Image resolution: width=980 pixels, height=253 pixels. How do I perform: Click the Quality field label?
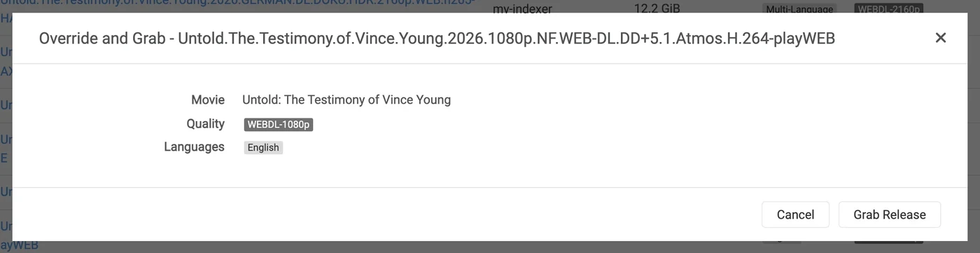[x=205, y=124]
